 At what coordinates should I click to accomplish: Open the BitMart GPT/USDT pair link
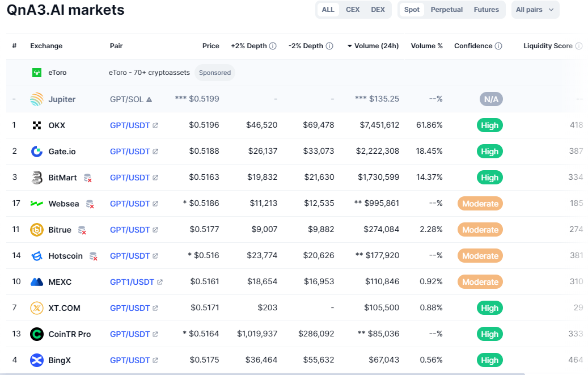[x=130, y=178]
